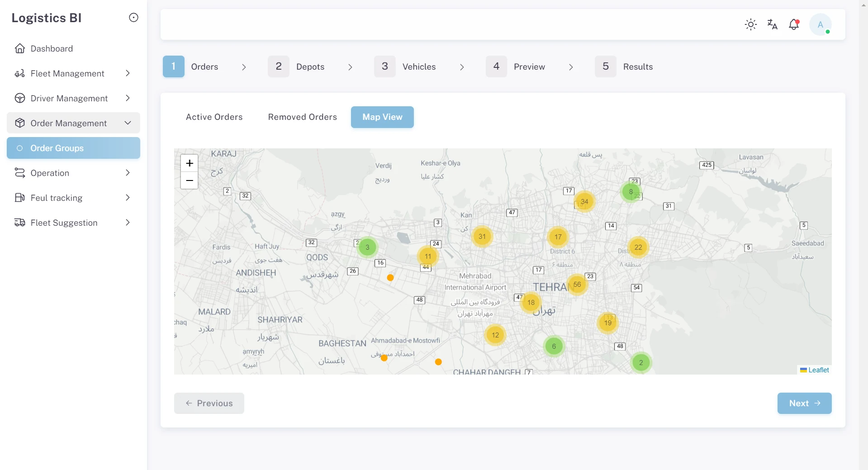Go to step 1 Orders

click(191, 66)
